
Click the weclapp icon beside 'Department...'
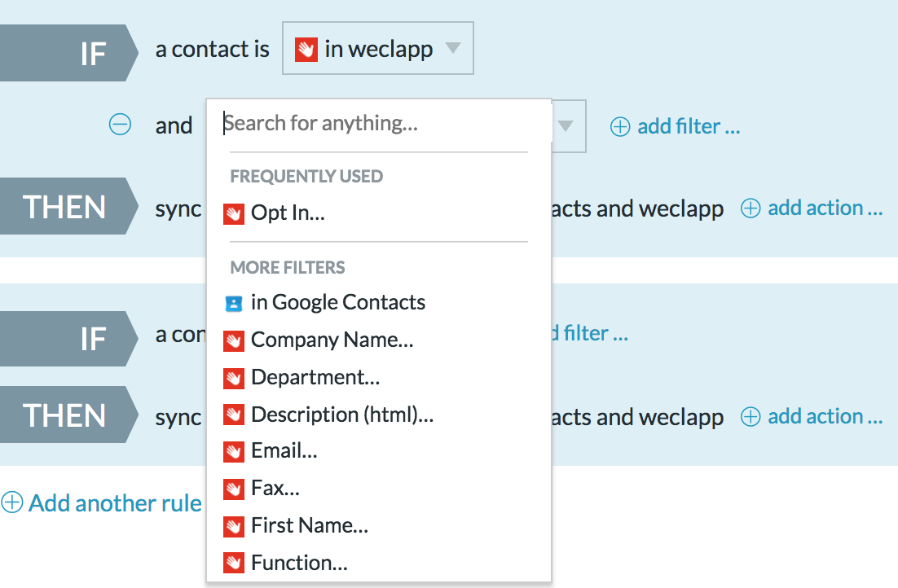tap(234, 379)
